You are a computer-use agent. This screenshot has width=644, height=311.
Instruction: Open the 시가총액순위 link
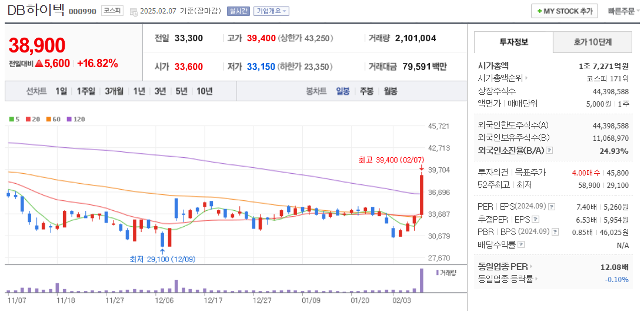coord(501,78)
